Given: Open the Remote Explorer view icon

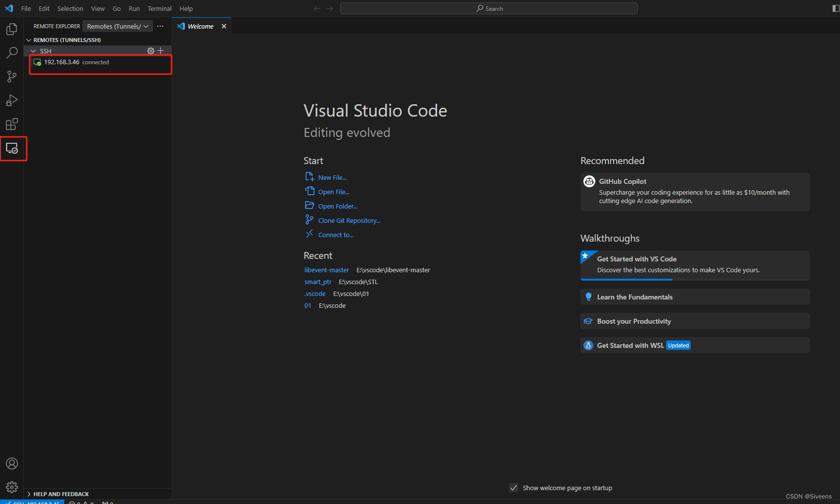Looking at the screenshot, I should click(12, 148).
